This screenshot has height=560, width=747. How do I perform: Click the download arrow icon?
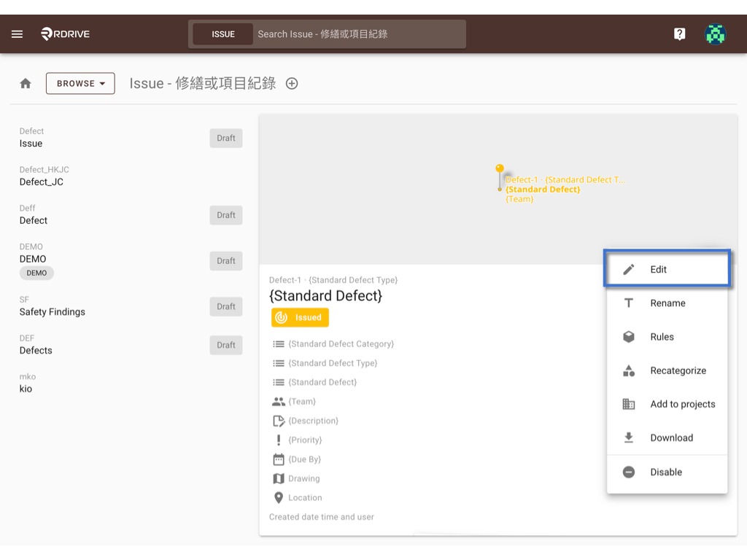(x=628, y=437)
